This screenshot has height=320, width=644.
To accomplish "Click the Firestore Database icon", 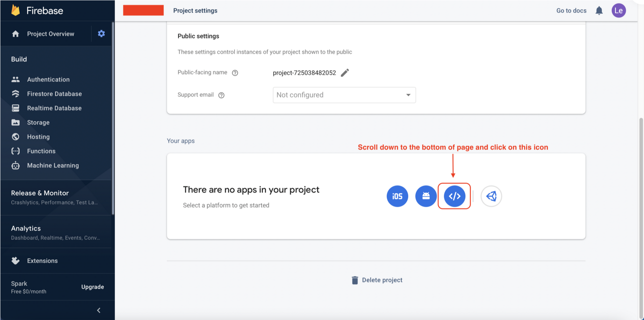I will (15, 94).
